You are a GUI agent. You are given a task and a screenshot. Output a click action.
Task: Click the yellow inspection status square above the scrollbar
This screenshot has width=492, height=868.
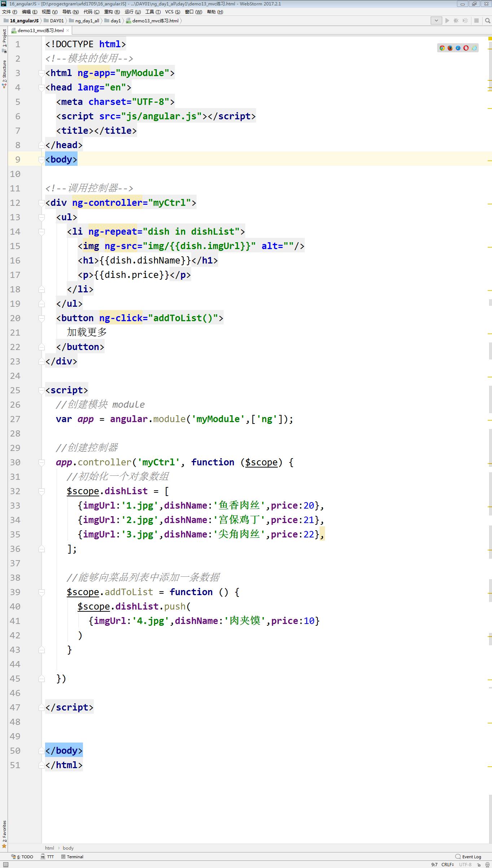[490, 38]
